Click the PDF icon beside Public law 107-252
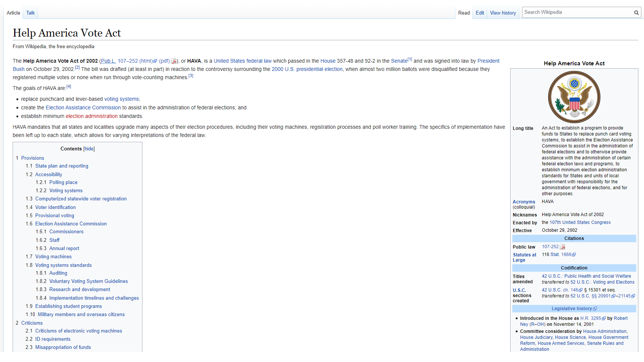Image resolution: width=644 pixels, height=362 pixels. tap(562, 247)
